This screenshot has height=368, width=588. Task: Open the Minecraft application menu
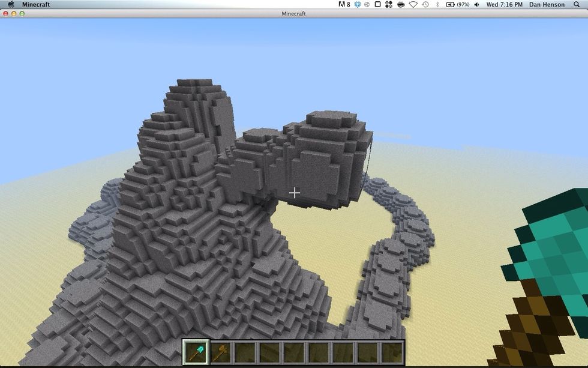[x=36, y=4]
